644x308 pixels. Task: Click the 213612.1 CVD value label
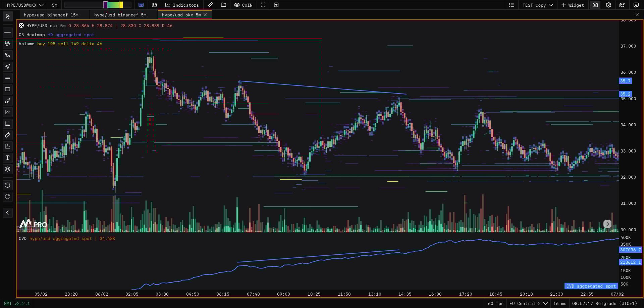coord(630,262)
